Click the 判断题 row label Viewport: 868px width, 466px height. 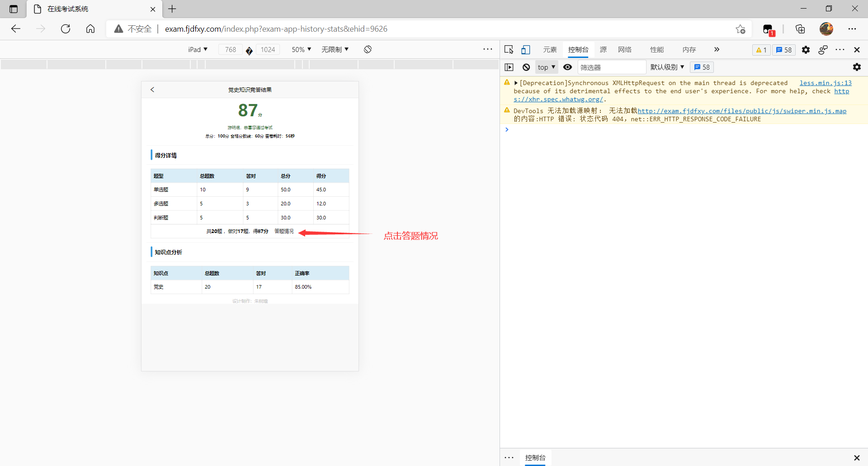(161, 218)
